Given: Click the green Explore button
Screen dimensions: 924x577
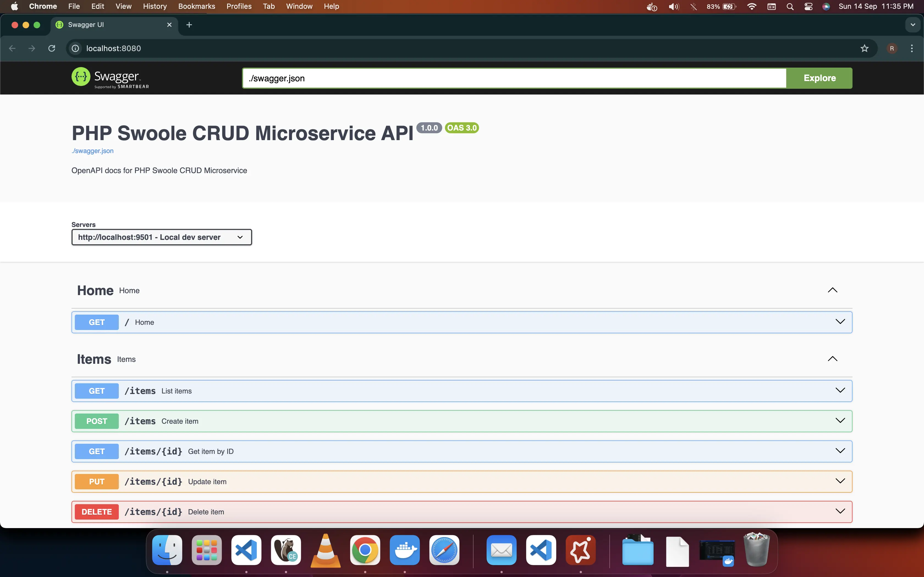Looking at the screenshot, I should [x=820, y=78].
